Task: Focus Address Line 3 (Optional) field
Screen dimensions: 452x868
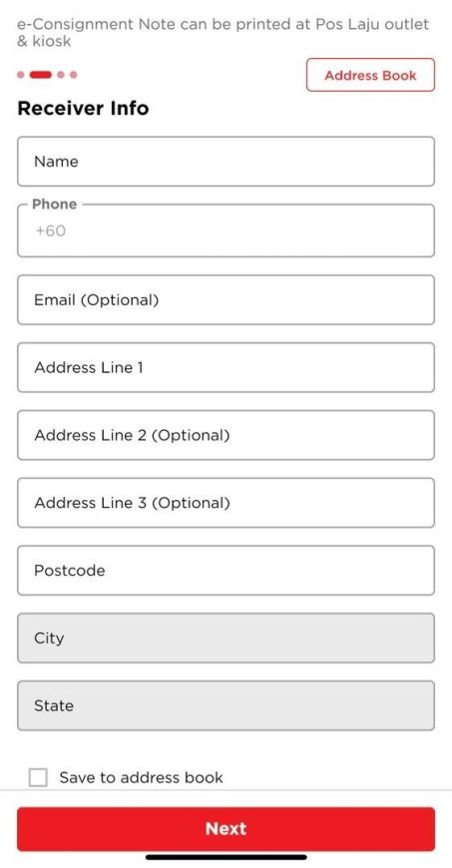Action: point(226,503)
